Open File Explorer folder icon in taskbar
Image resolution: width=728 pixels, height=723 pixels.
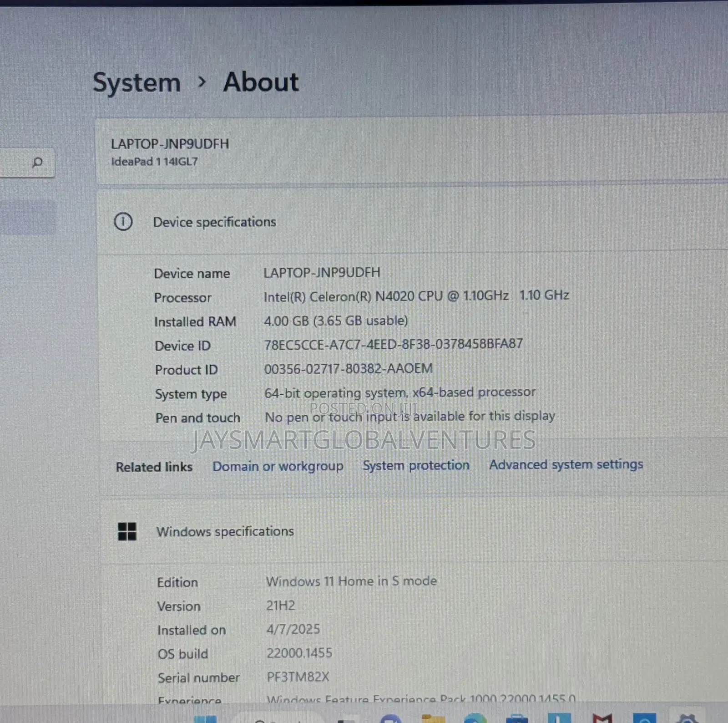point(433,718)
